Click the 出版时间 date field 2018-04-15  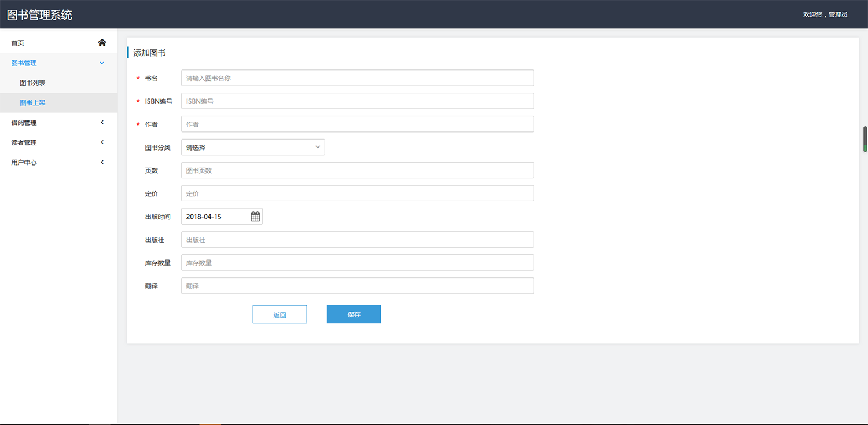pos(222,217)
